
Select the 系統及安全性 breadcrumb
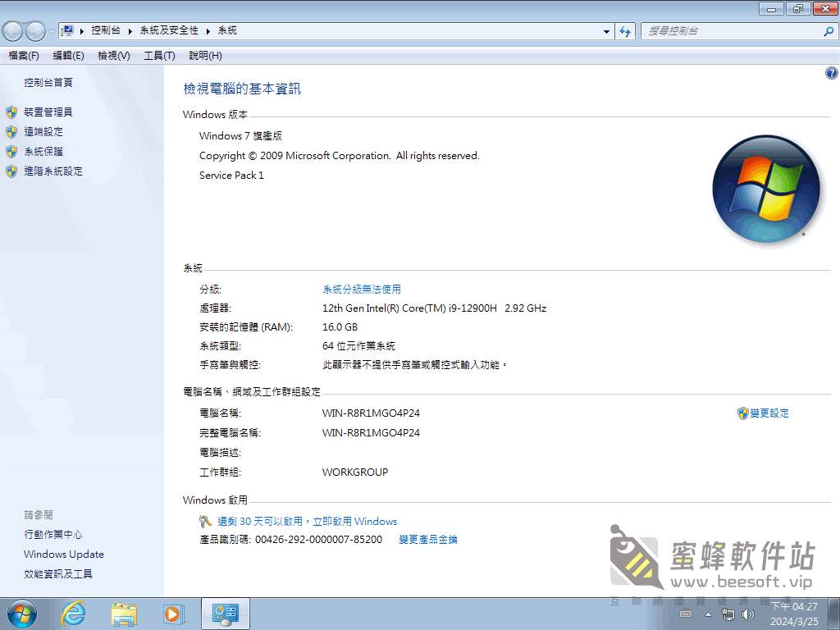[169, 30]
